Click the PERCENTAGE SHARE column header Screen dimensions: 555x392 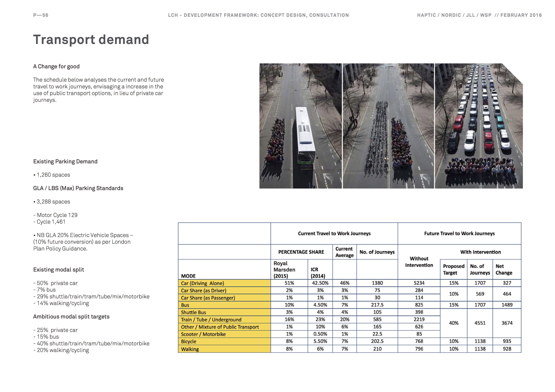(x=301, y=252)
